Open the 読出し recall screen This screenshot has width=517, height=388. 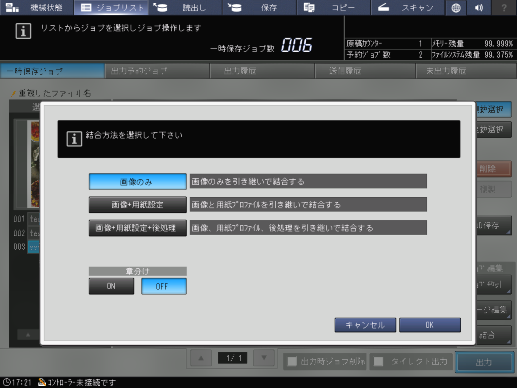point(185,7)
